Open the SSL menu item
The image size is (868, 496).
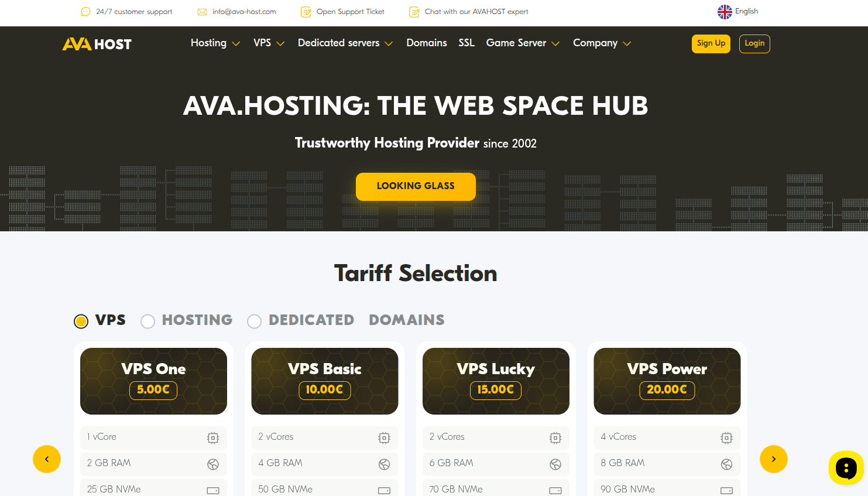(x=466, y=43)
